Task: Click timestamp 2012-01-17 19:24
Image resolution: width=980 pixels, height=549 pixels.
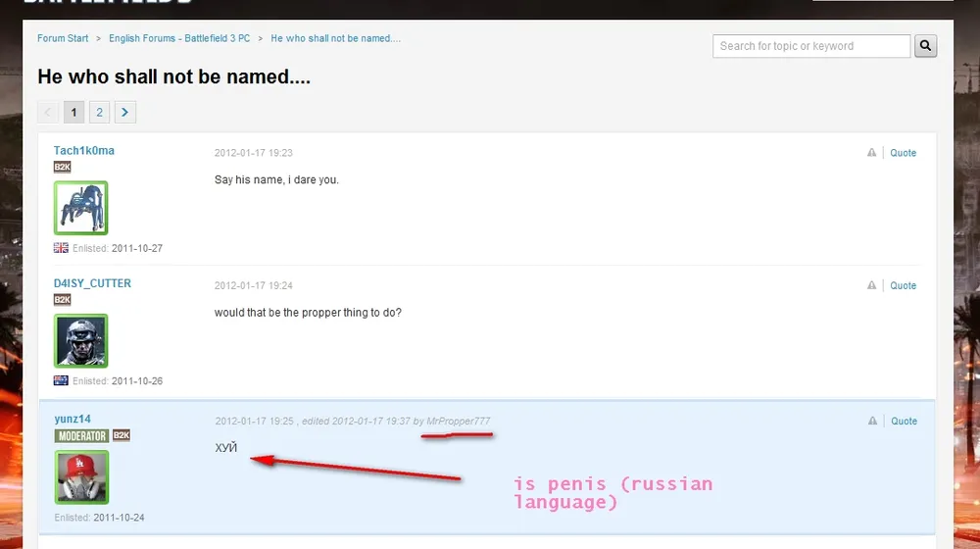Action: click(x=254, y=285)
